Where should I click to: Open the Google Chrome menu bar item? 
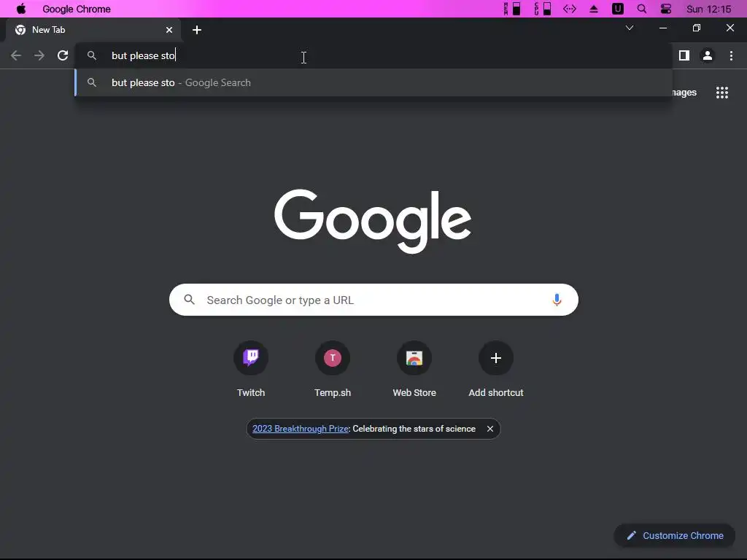[x=76, y=9]
